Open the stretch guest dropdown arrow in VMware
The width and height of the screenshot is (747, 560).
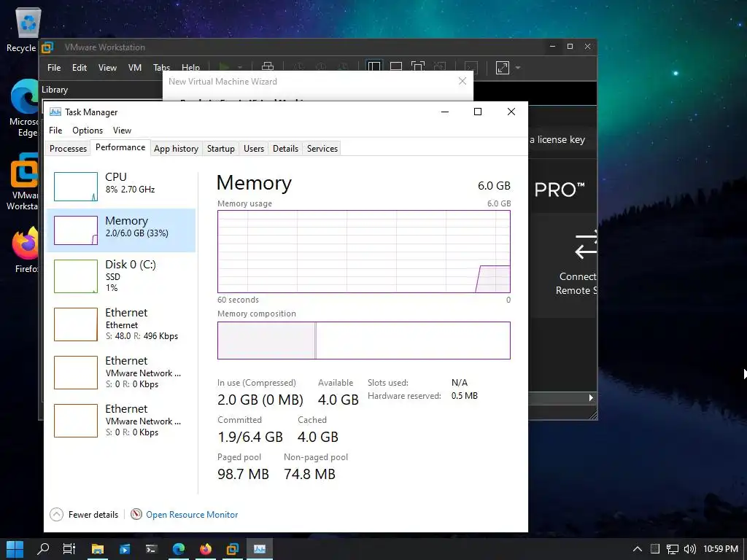[518, 68]
